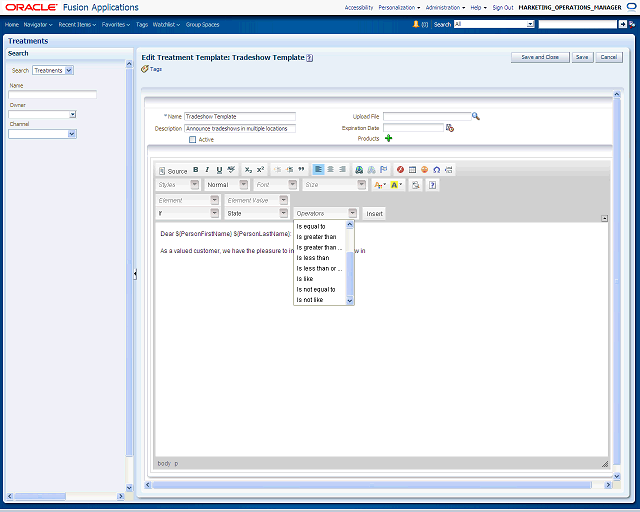The image size is (640, 512).
Task: Insert an anchor flag
Action: pos(384,170)
